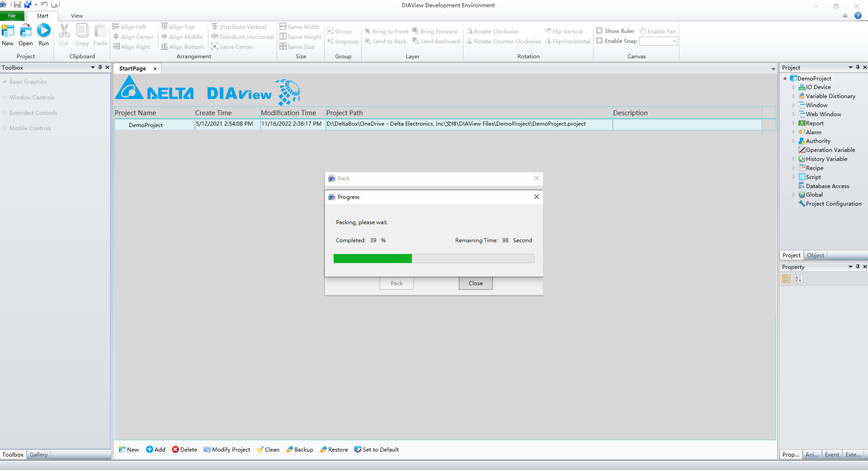Click Backup button on start page
868x471 pixels.
(300, 450)
